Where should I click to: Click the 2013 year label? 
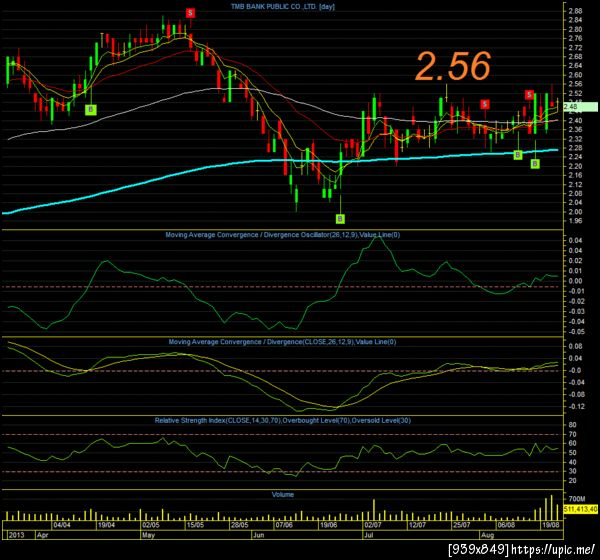16,535
